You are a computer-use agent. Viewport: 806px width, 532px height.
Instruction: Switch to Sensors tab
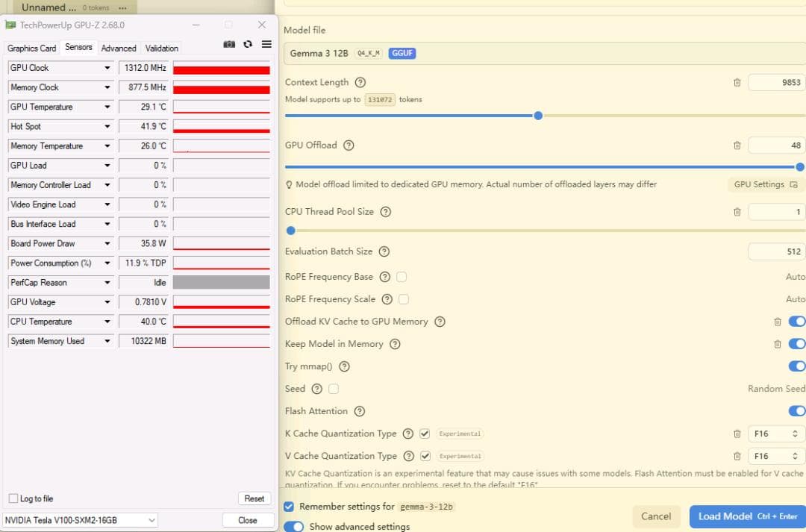(78, 47)
